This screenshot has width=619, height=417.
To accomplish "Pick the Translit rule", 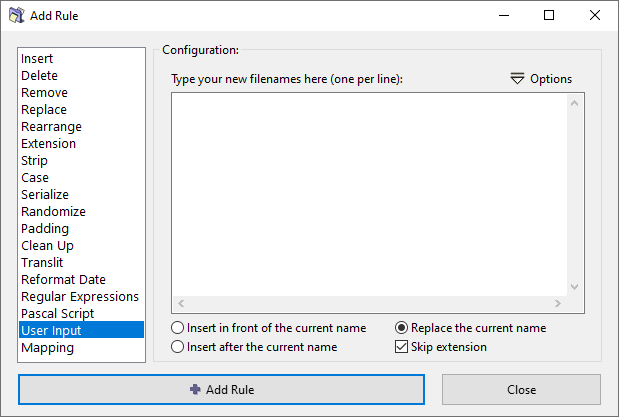I will click(x=81, y=262).
